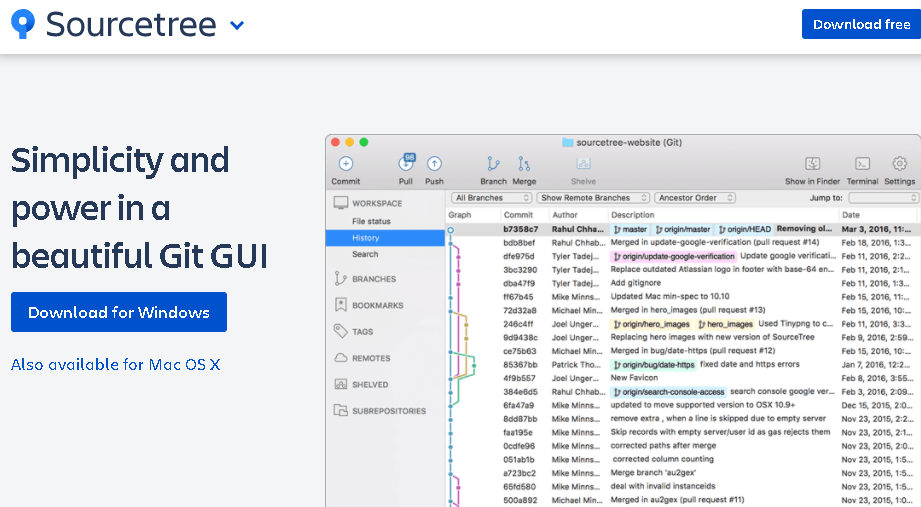Click the hero_images local branch label
921x507 pixels.
725,324
